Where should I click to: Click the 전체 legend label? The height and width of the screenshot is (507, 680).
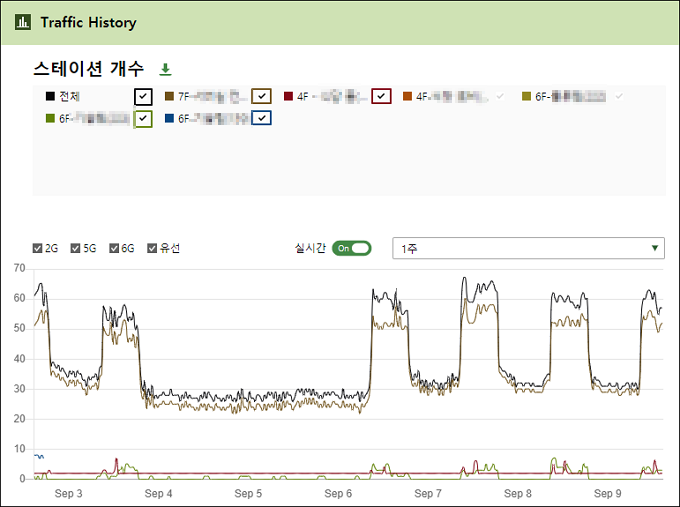[x=69, y=96]
